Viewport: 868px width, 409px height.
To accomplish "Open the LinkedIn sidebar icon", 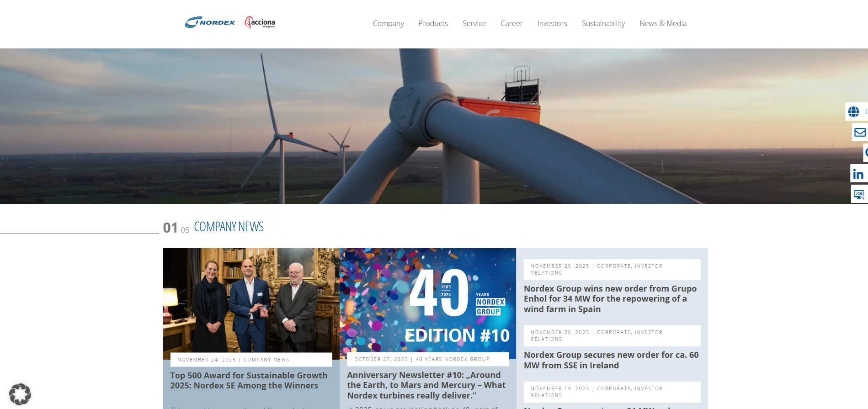I will coord(858,174).
